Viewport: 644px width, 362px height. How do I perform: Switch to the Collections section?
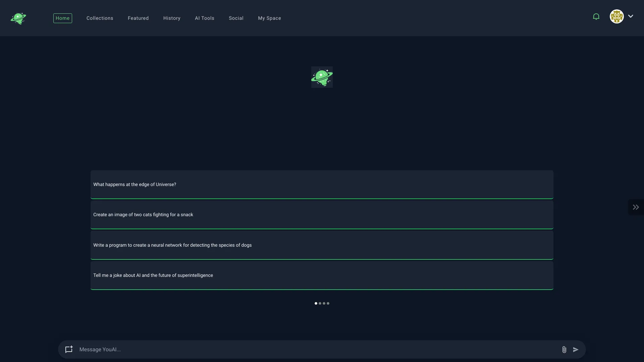[100, 18]
